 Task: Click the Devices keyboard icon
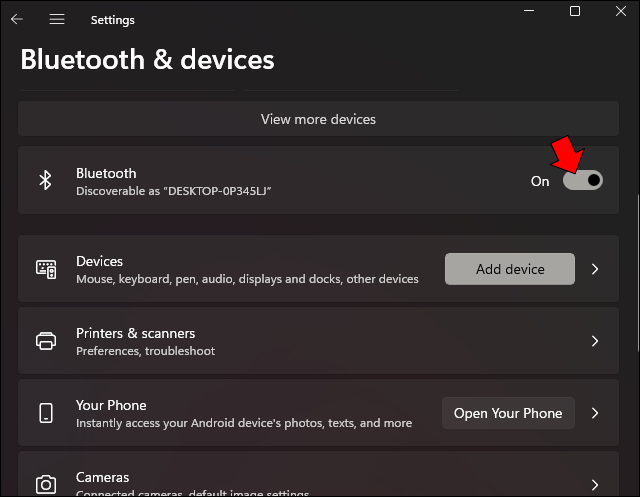coord(46,269)
